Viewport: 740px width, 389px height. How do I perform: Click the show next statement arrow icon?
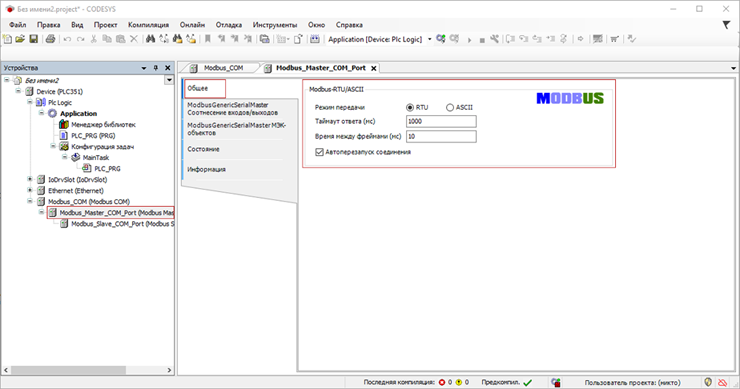click(580, 39)
